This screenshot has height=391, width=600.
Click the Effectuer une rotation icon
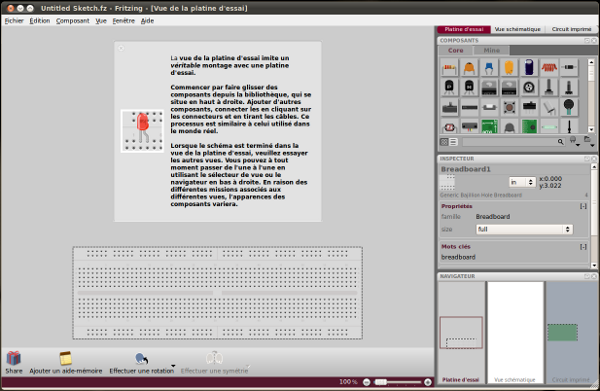point(142,359)
